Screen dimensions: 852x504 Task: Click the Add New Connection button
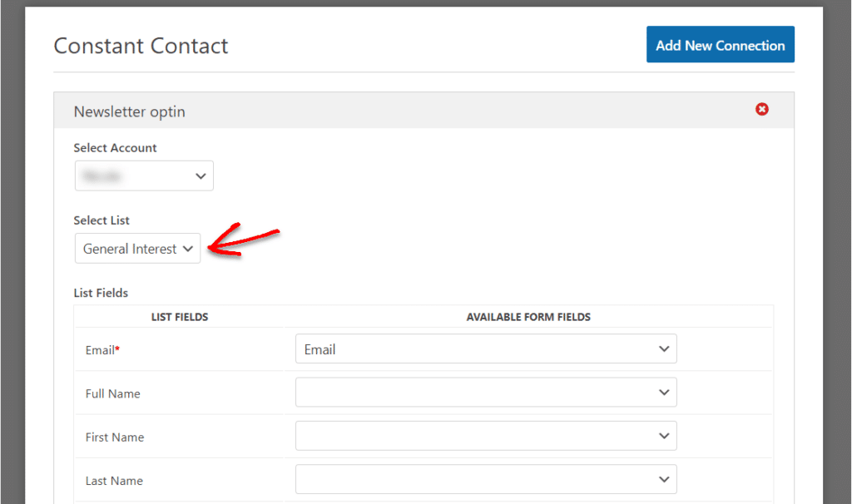(720, 44)
